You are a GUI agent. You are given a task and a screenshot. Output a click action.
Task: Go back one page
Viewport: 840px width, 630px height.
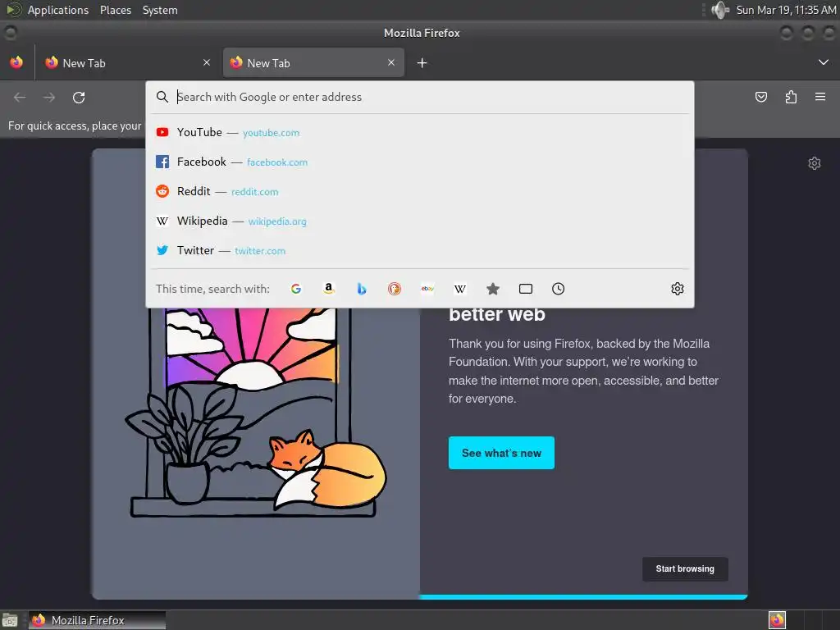(20, 97)
